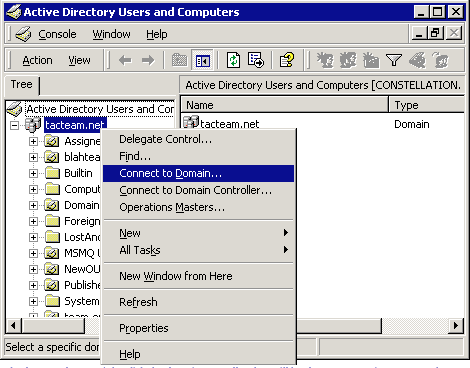The height and width of the screenshot is (368, 470).
Task: Click the right pane scroll right arrow
Action: tap(456, 325)
